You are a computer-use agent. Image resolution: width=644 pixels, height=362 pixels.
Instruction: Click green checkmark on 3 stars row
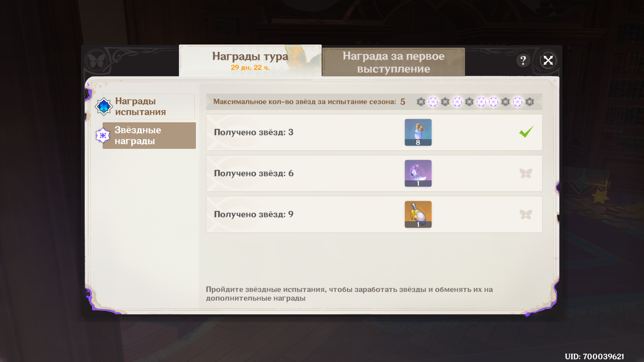click(x=526, y=132)
